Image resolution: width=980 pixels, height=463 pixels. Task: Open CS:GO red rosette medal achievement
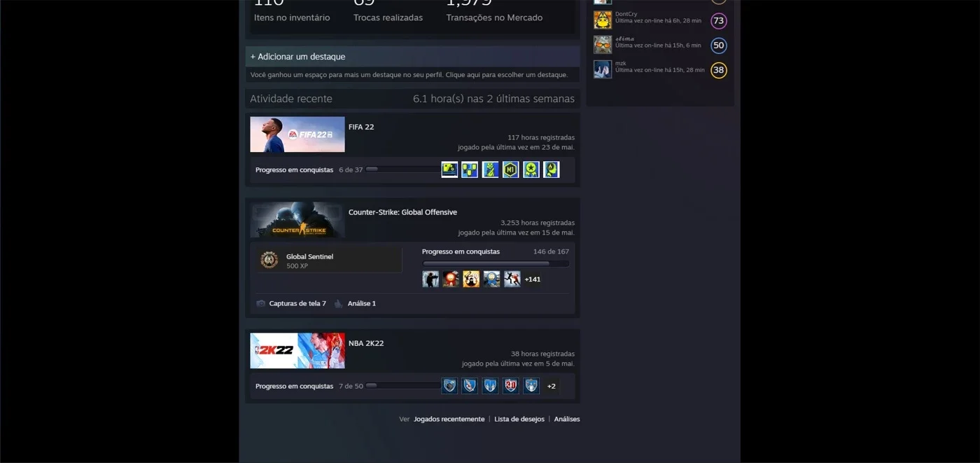[451, 279]
